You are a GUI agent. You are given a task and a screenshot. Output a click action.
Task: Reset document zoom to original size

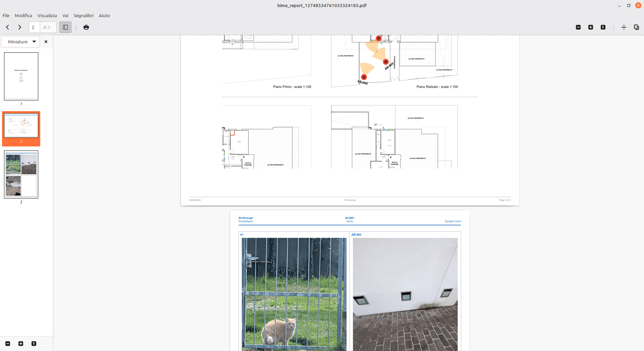(x=603, y=27)
